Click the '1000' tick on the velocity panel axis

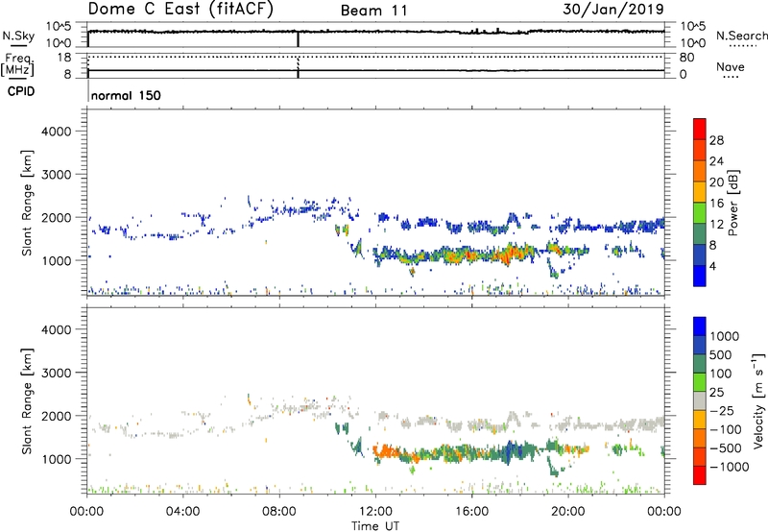point(56,459)
